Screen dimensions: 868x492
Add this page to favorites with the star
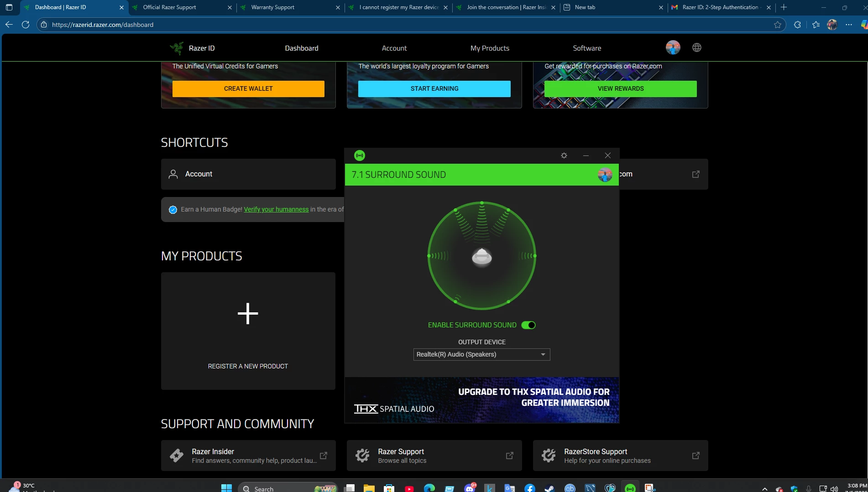tap(778, 25)
